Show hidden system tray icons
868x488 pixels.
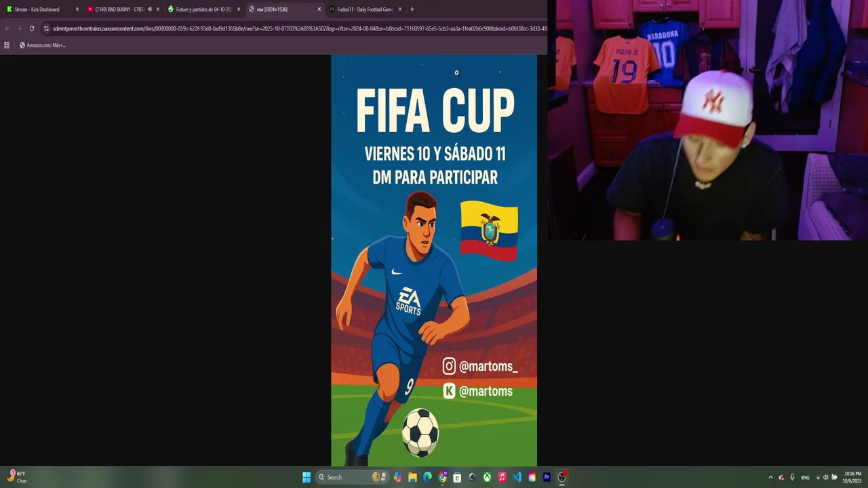click(770, 477)
